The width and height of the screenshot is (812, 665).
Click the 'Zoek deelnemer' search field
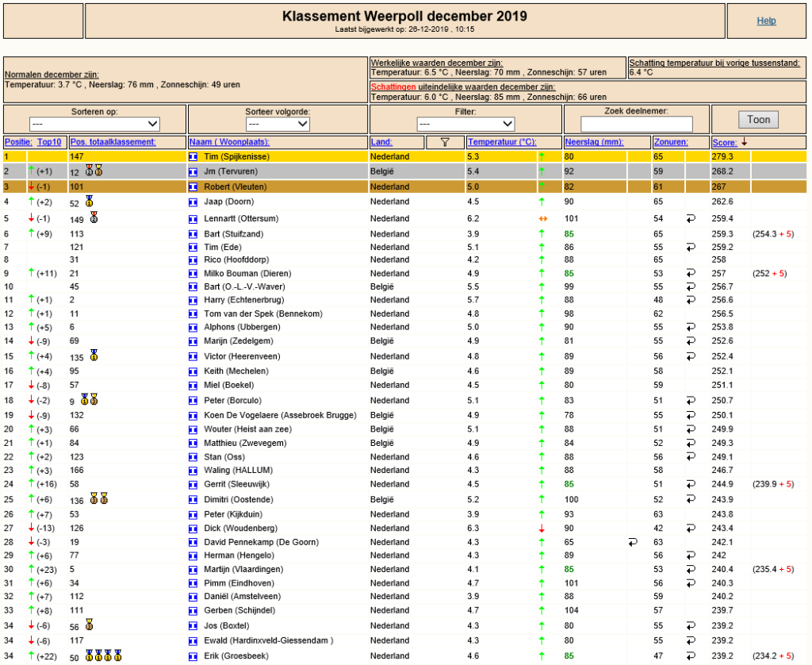[x=637, y=125]
